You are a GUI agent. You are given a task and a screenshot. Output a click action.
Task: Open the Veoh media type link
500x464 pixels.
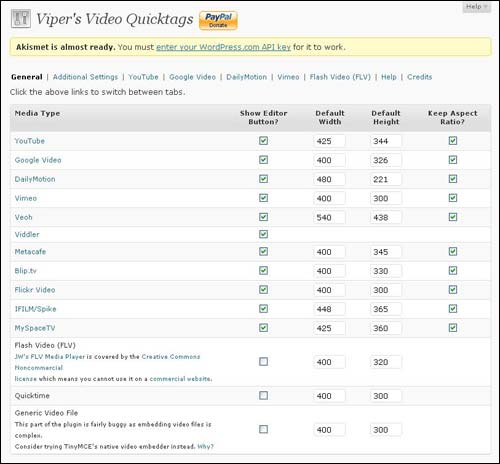click(x=24, y=217)
